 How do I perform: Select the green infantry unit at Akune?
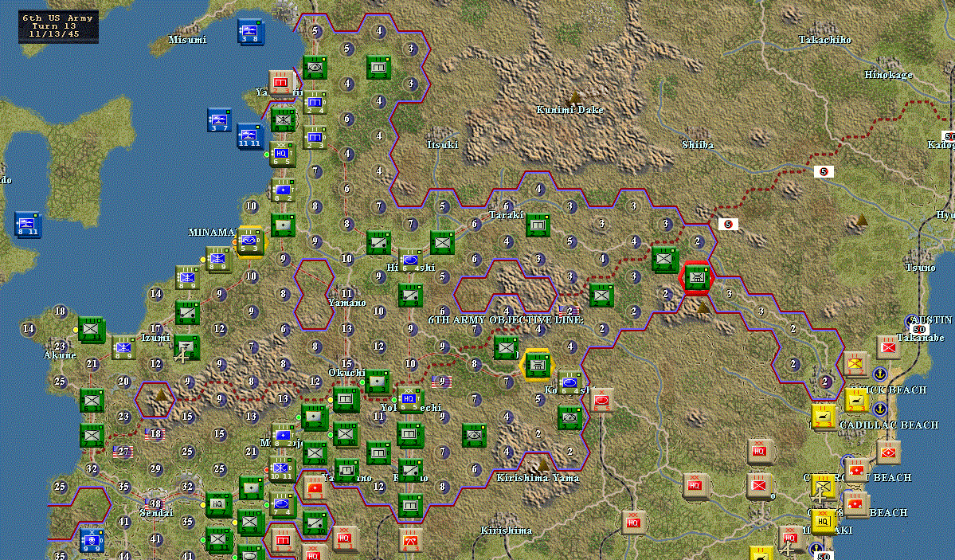(x=92, y=330)
